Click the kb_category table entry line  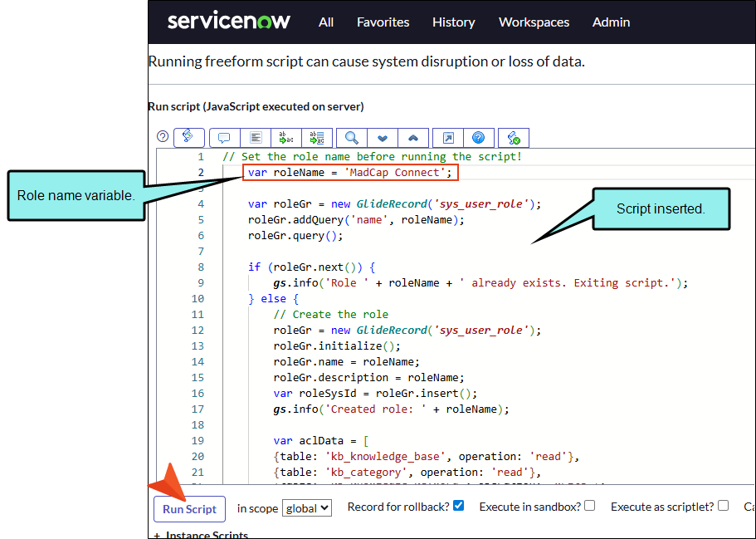[407, 473]
